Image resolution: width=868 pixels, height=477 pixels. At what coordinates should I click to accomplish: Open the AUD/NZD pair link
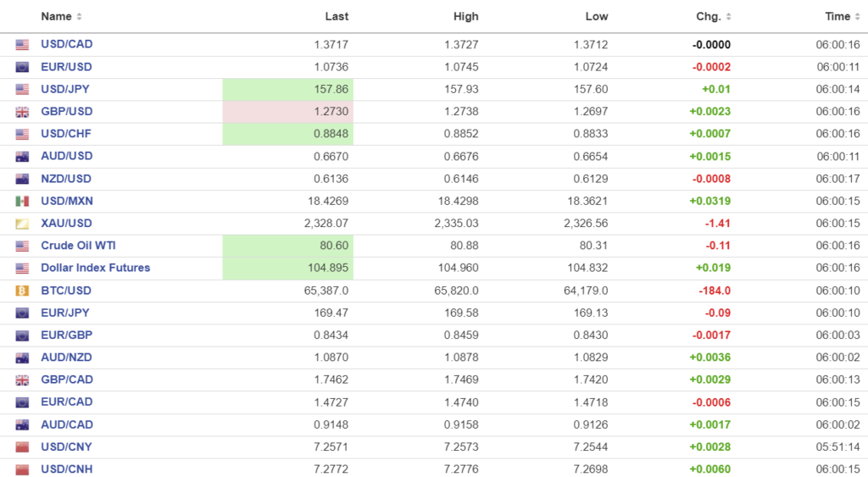coord(66,357)
